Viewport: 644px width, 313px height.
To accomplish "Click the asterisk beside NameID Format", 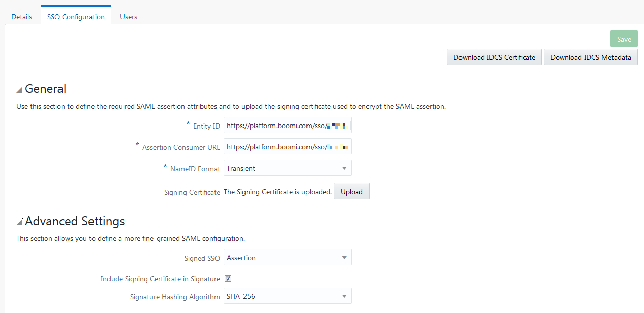I will pyautogui.click(x=165, y=167).
